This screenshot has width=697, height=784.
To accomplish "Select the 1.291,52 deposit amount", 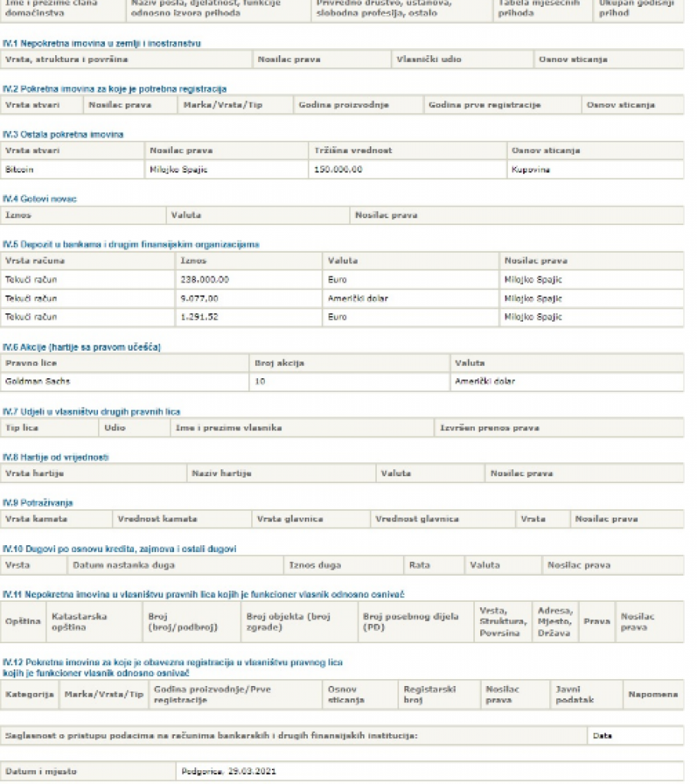I will click(202, 317).
